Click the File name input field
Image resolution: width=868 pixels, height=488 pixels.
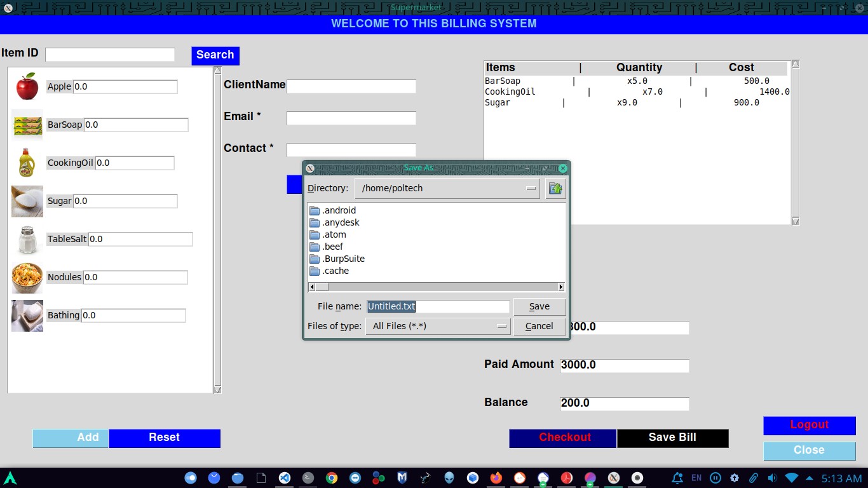[x=438, y=306]
